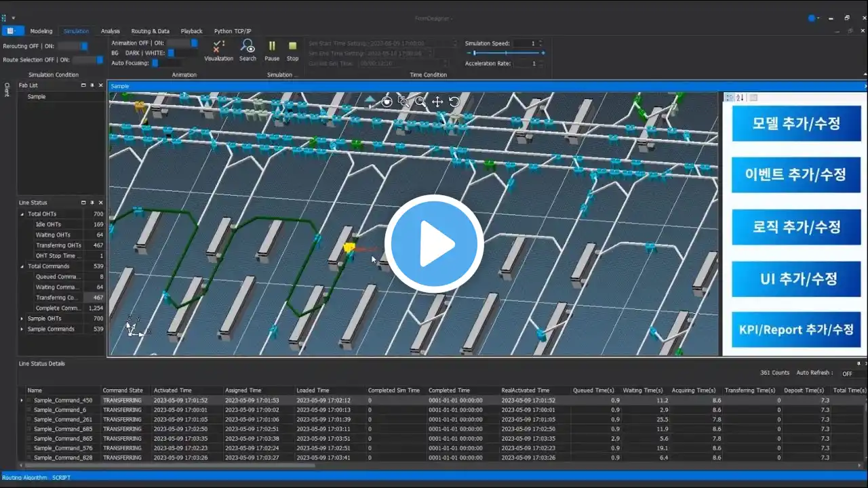Pin the Fab List panel
This screenshot has height=488, width=868.
(92, 85)
